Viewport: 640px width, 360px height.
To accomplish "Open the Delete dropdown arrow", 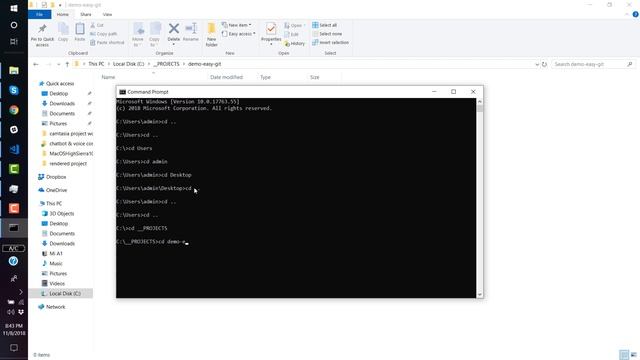I will click(173, 44).
